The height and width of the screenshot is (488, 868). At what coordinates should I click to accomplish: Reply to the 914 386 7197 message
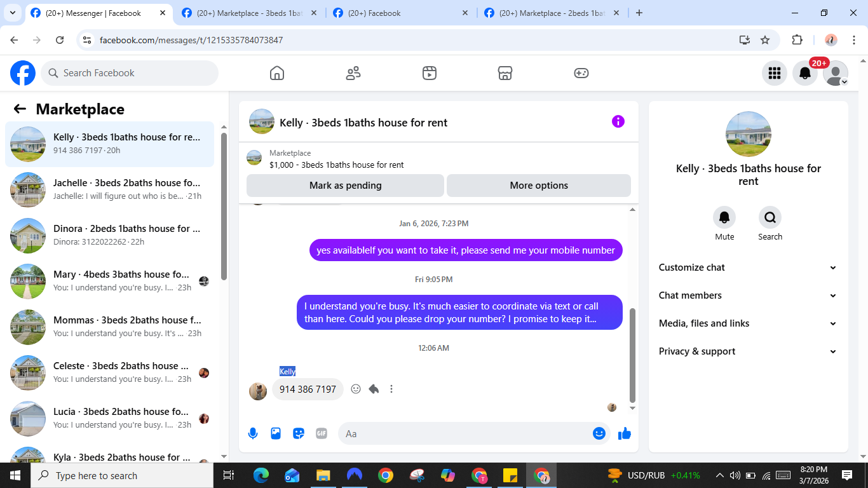point(374,389)
